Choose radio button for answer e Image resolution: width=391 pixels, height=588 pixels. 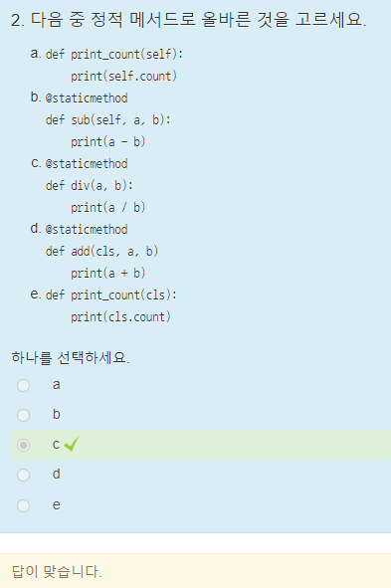23,505
